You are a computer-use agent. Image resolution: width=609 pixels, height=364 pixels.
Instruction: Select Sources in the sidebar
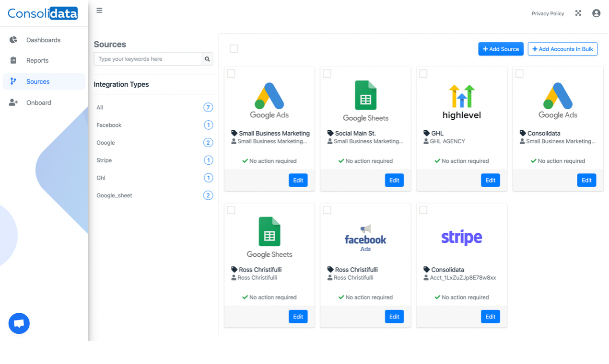(x=44, y=81)
